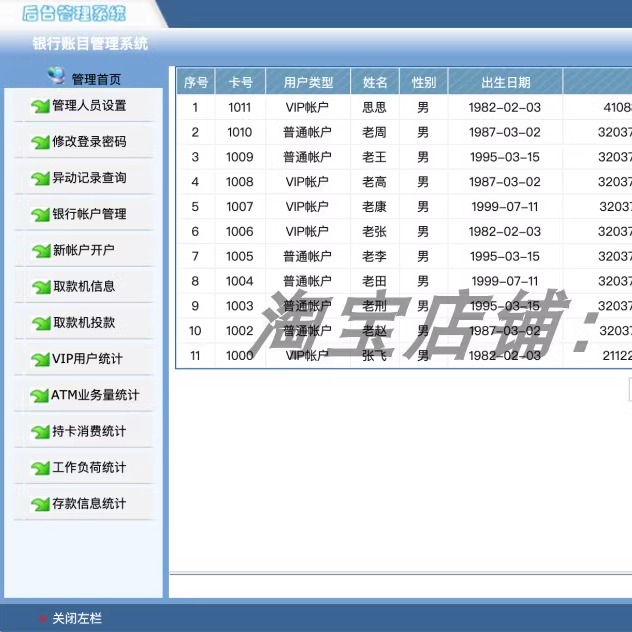Open 取款机信息 link
The image size is (632, 632).
84,287
